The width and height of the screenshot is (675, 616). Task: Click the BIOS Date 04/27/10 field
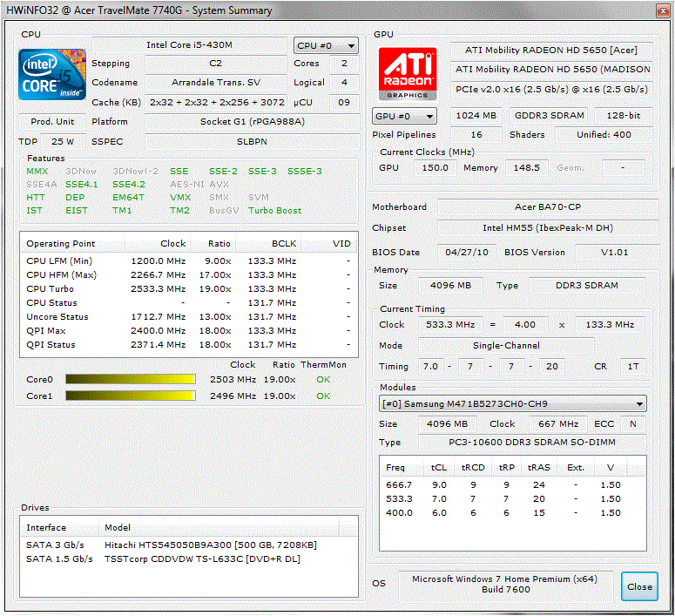467,253
